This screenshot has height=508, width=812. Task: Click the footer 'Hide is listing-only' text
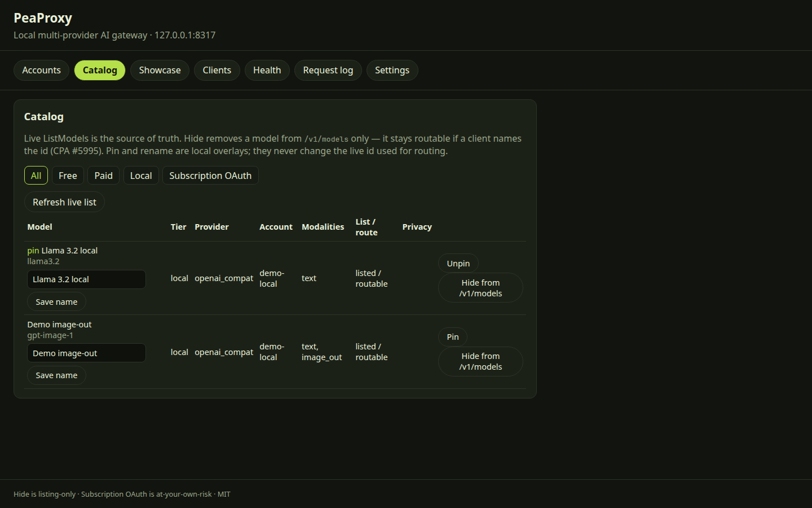pos(45,494)
